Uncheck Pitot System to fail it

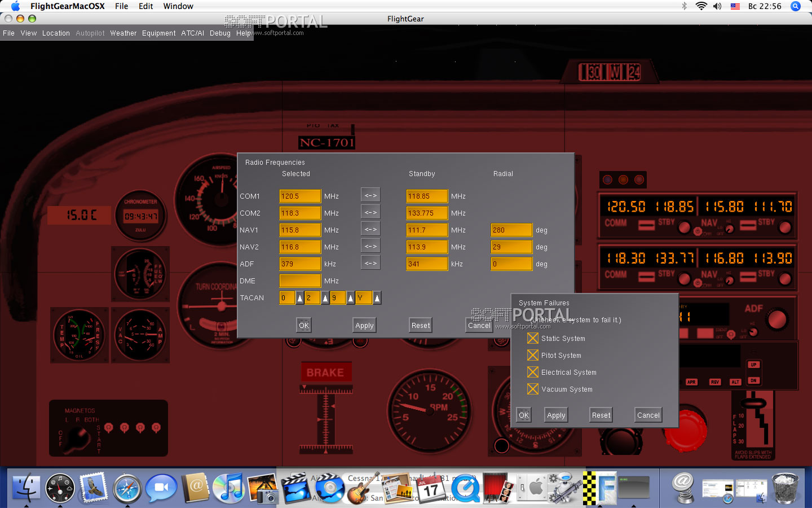point(533,355)
